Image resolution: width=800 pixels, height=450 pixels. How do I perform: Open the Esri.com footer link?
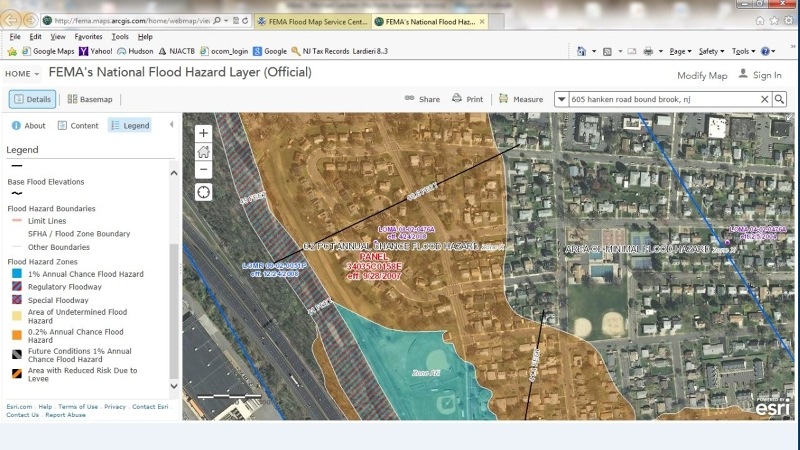pos(19,407)
